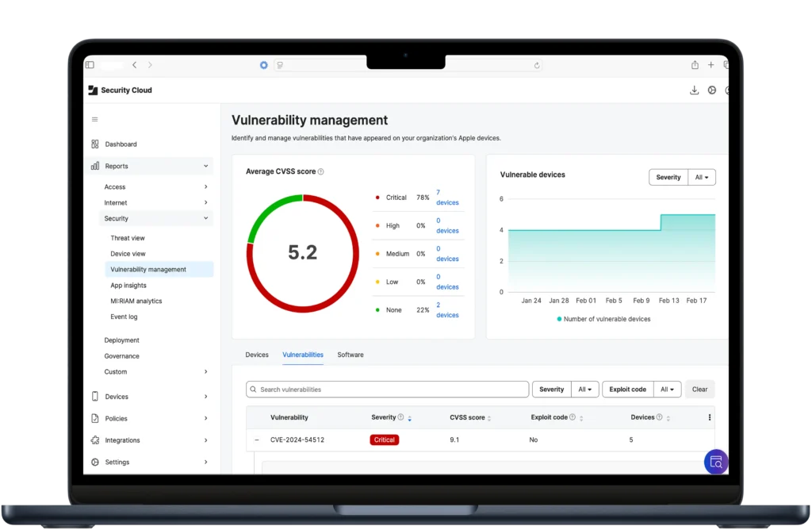Open Severity All dropdown in Vulnerable devices chart
The width and height of the screenshot is (812, 530).
click(702, 177)
